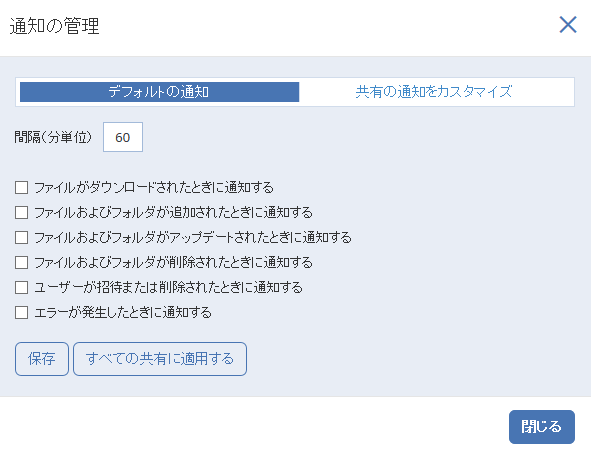Screen dimensions: 591x450
Task: Click the 閉じる button
Action: 542,427
